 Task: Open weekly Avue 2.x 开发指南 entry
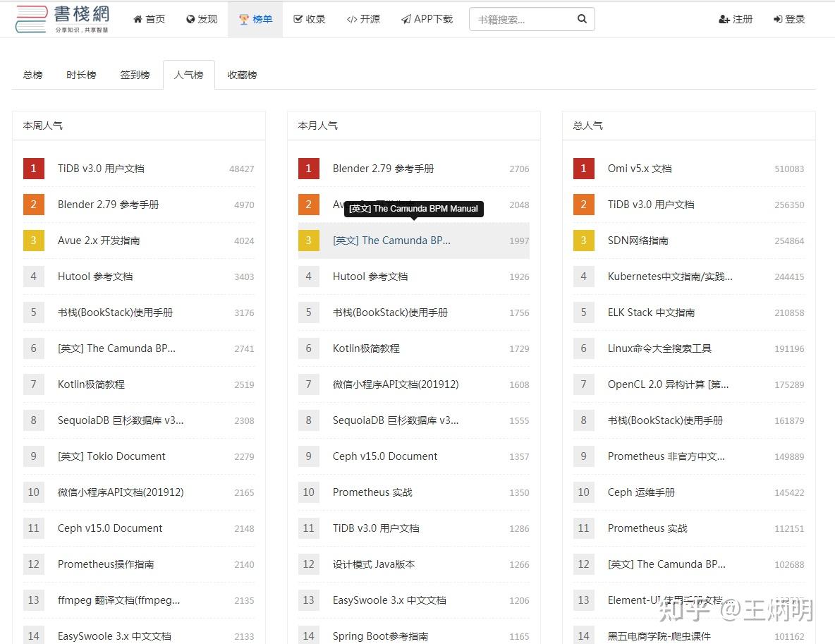click(x=99, y=241)
